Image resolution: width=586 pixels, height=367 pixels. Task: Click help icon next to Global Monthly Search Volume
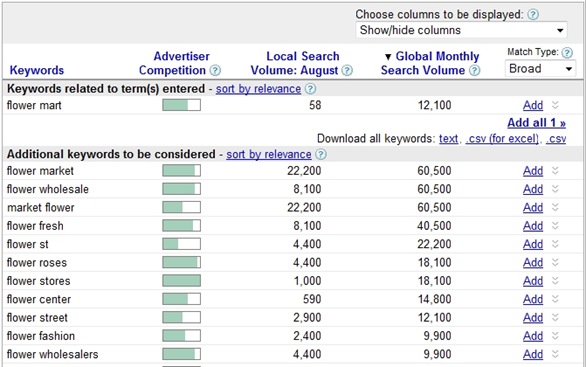474,70
